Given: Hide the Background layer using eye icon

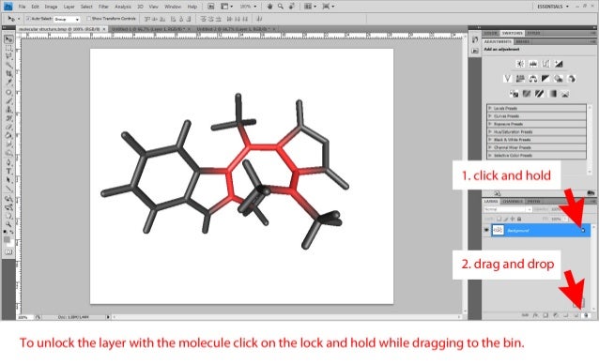Looking at the screenshot, I should (x=486, y=230).
